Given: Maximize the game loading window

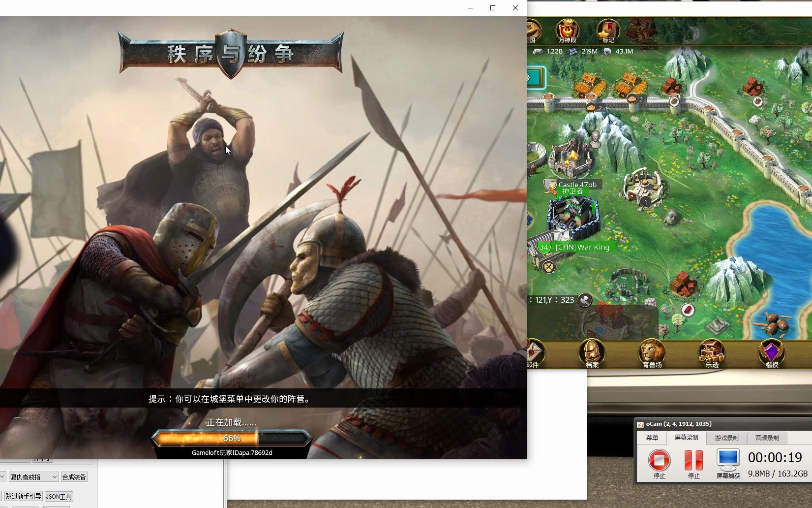Looking at the screenshot, I should [x=493, y=8].
